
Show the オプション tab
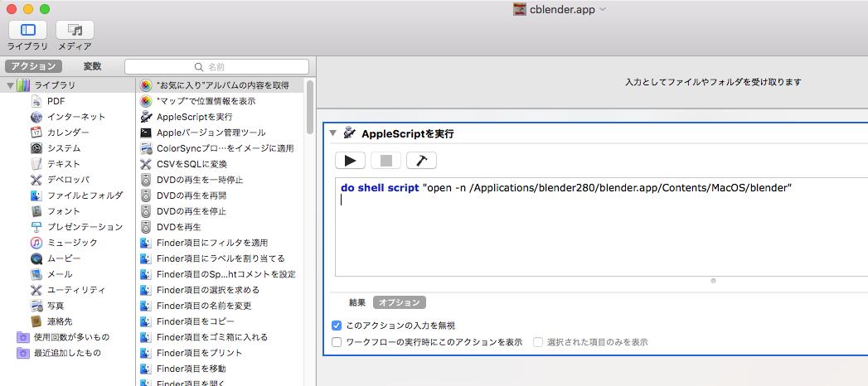(400, 302)
